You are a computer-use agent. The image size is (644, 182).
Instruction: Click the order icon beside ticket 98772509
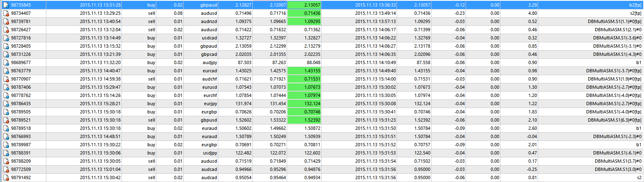(x=6, y=169)
